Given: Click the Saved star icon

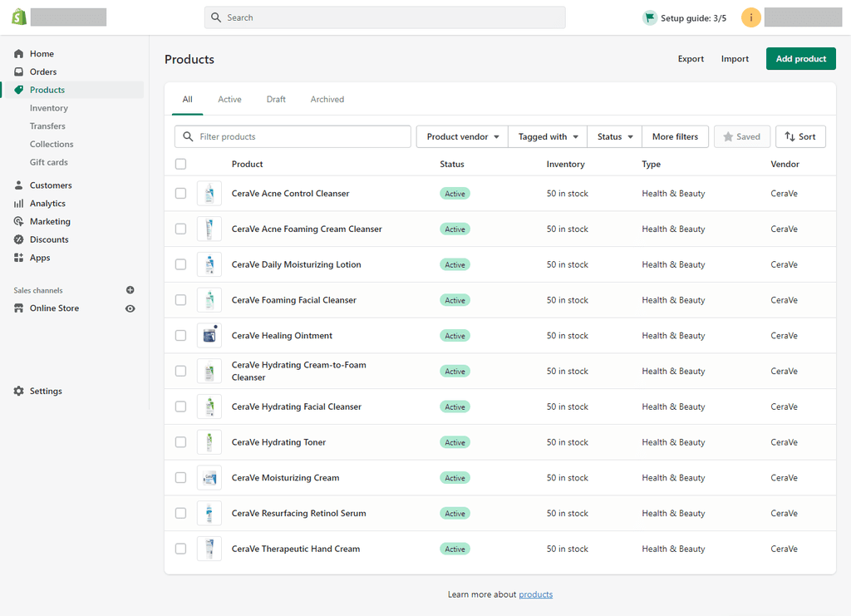Looking at the screenshot, I should [728, 137].
